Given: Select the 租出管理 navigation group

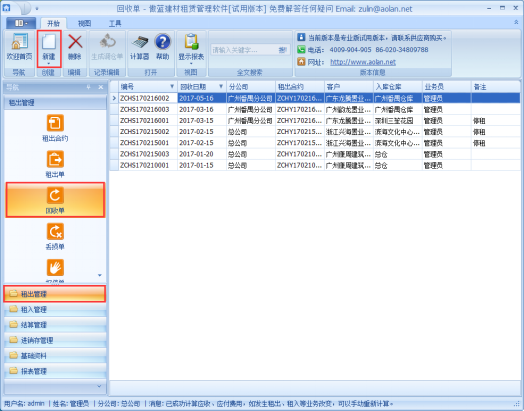Looking at the screenshot, I should coord(55,294).
